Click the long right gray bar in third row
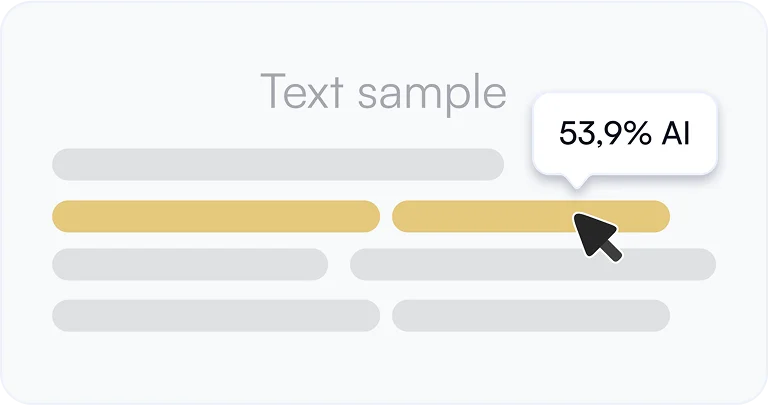This screenshot has width=768, height=405. 532,264
